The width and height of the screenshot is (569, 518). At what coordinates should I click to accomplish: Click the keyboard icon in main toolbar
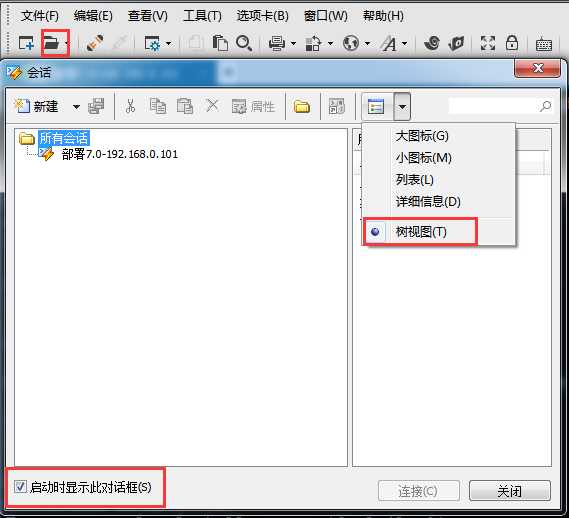[x=544, y=44]
